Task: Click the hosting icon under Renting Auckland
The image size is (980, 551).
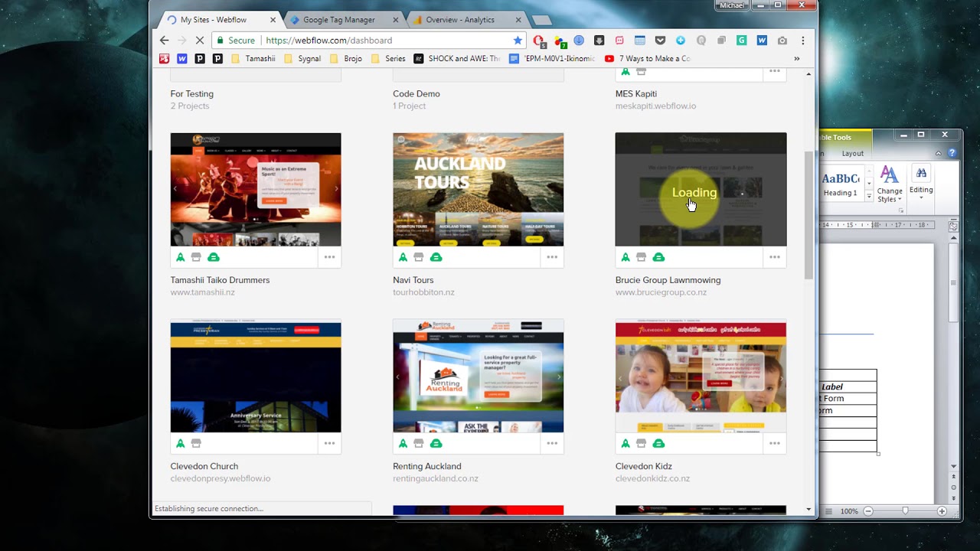Action: coord(436,443)
